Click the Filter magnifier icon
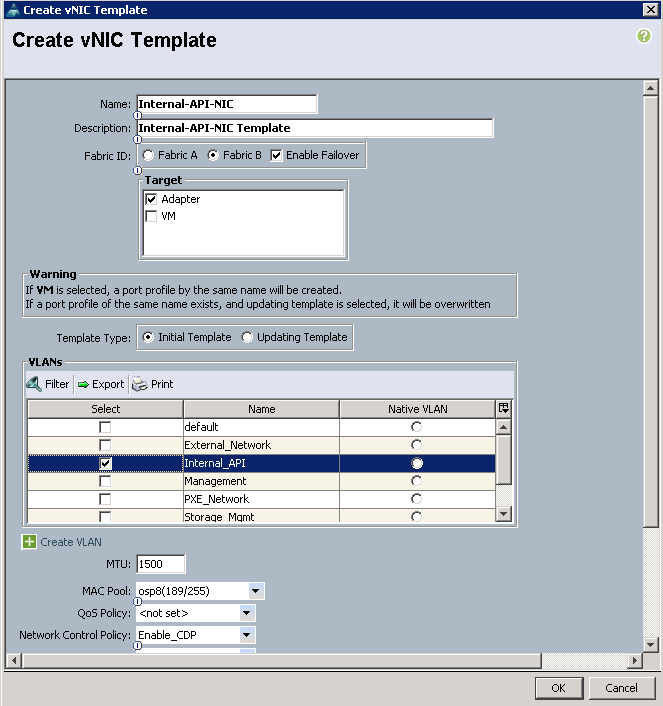663x706 pixels. (x=34, y=384)
